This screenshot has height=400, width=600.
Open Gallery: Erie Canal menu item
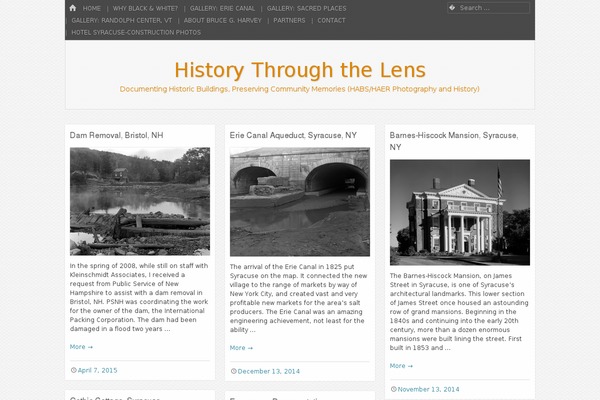pyautogui.click(x=222, y=8)
